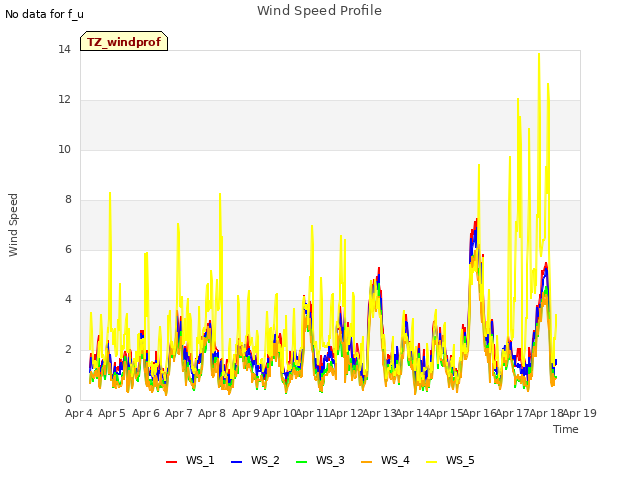The image size is (640, 480).
Task: Click the y-axis value 10
Action: (x=64, y=150)
